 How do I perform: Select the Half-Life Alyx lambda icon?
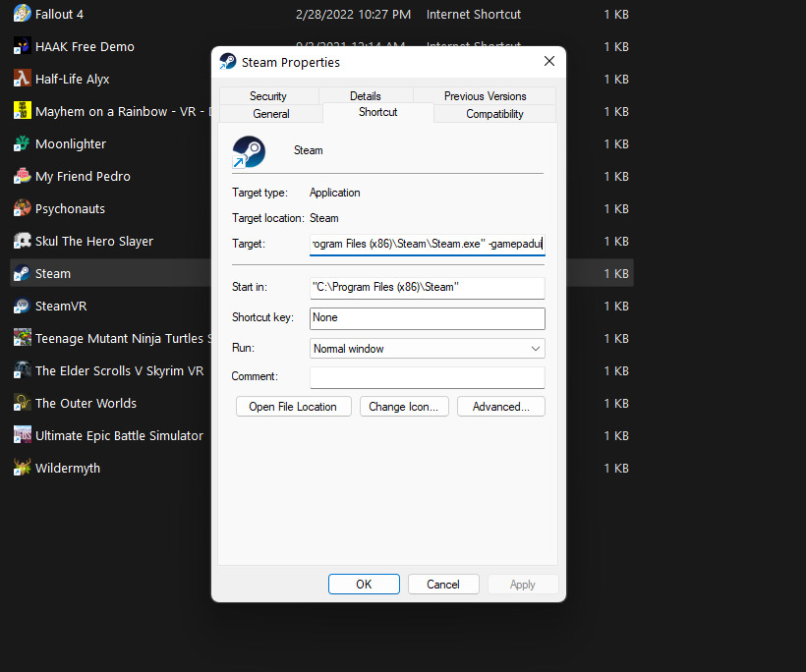point(22,79)
